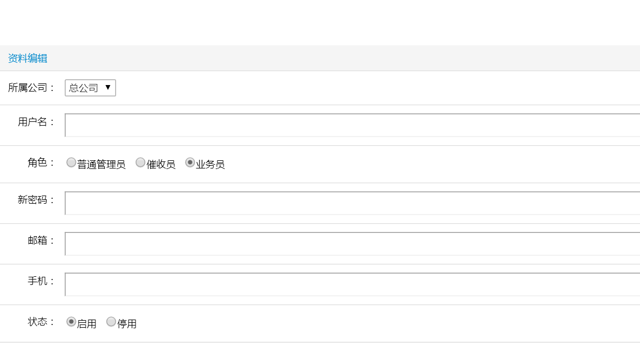The height and width of the screenshot is (364, 640).
Task: Focus the 邮箱 input field
Action: point(353,244)
